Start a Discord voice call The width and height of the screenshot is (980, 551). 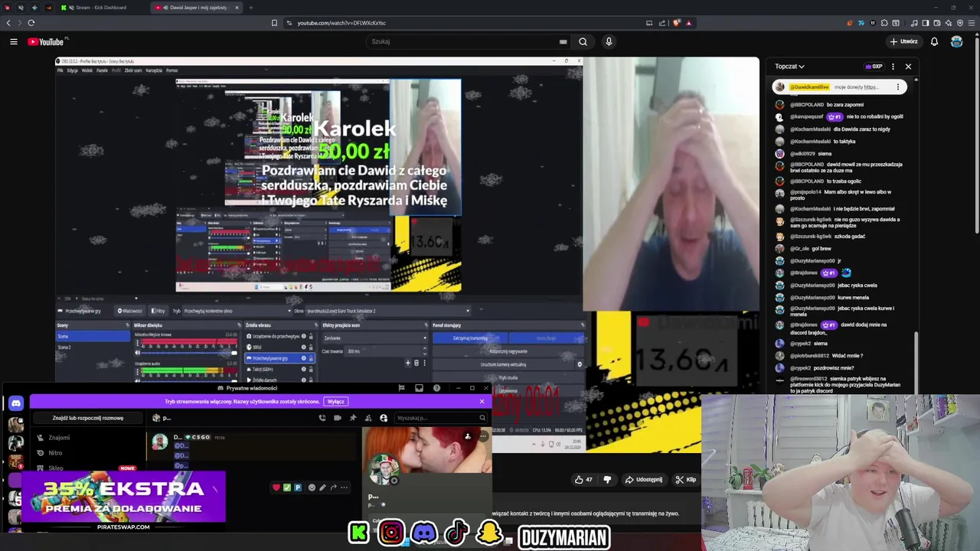[322, 418]
